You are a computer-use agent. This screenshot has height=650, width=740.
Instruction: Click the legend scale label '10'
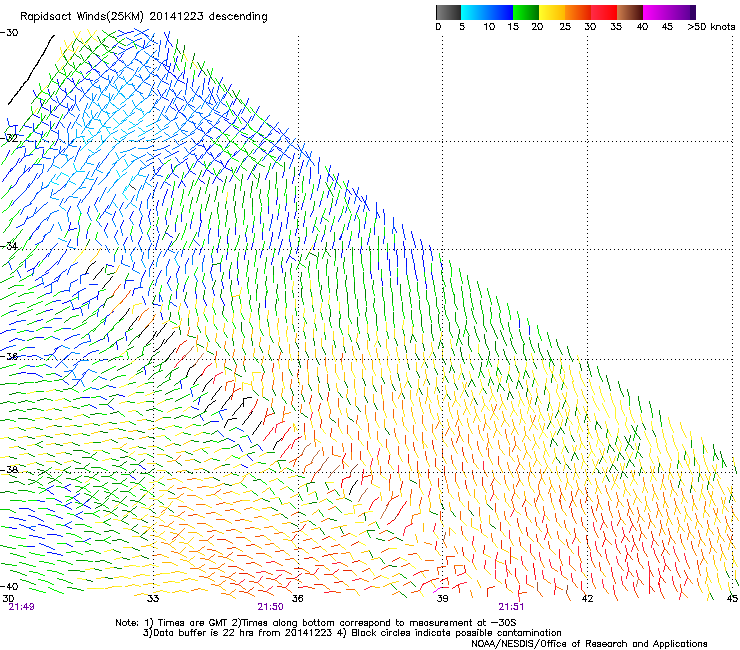pyautogui.click(x=489, y=27)
